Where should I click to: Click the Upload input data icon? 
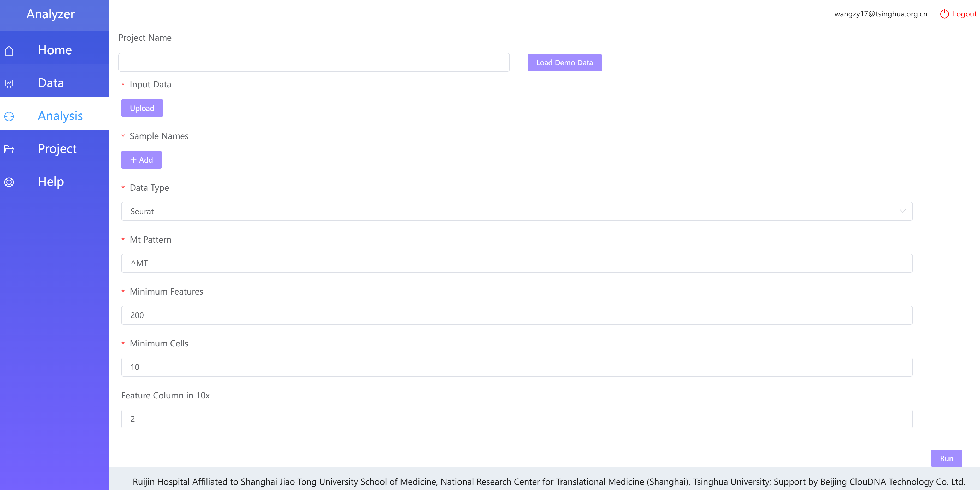pyautogui.click(x=141, y=107)
